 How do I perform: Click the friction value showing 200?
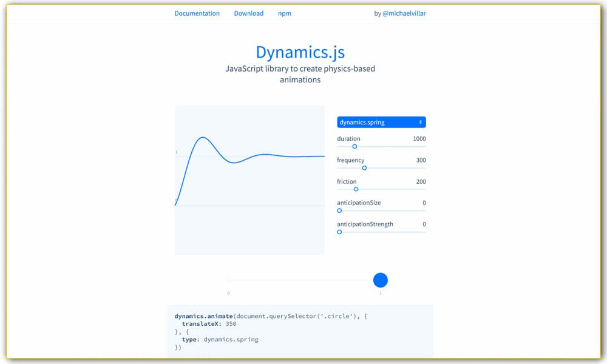pos(421,181)
